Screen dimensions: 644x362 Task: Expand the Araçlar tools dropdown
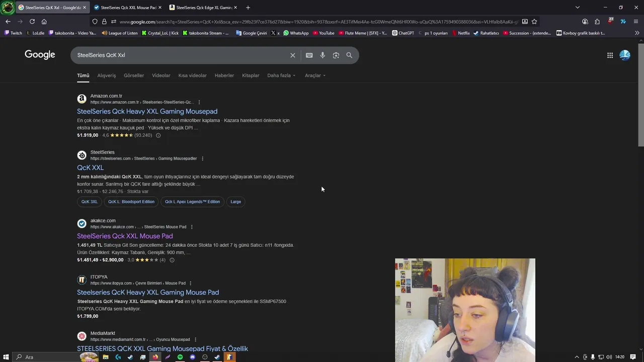click(x=315, y=75)
